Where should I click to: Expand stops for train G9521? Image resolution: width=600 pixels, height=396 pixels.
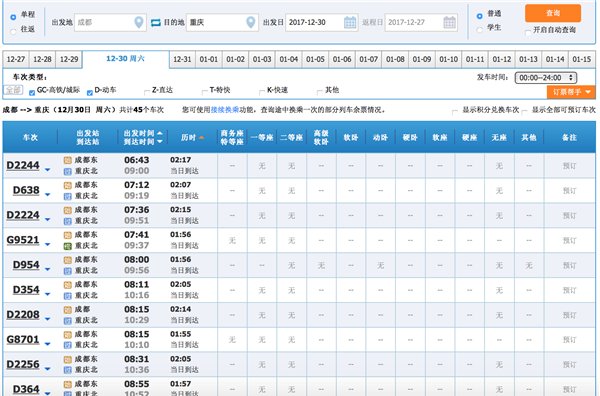[47, 244]
